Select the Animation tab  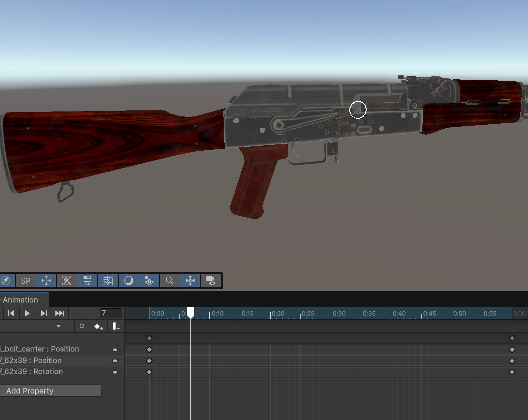click(x=21, y=300)
